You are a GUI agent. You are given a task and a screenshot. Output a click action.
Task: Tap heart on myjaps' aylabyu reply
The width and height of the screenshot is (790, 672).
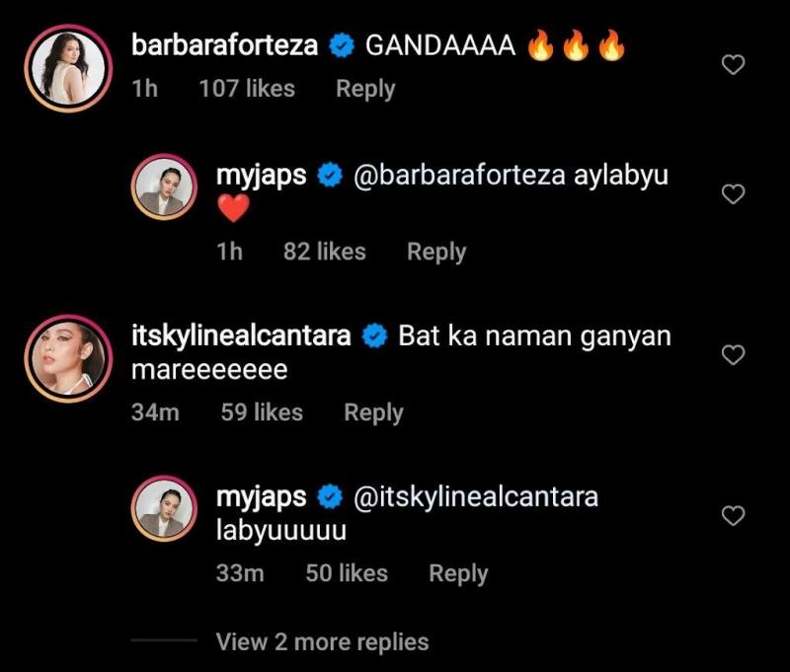[733, 194]
